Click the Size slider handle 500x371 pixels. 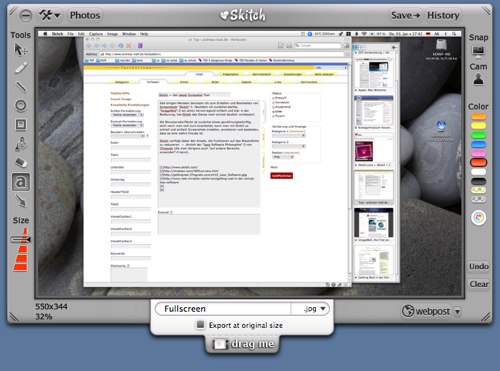coord(21,239)
